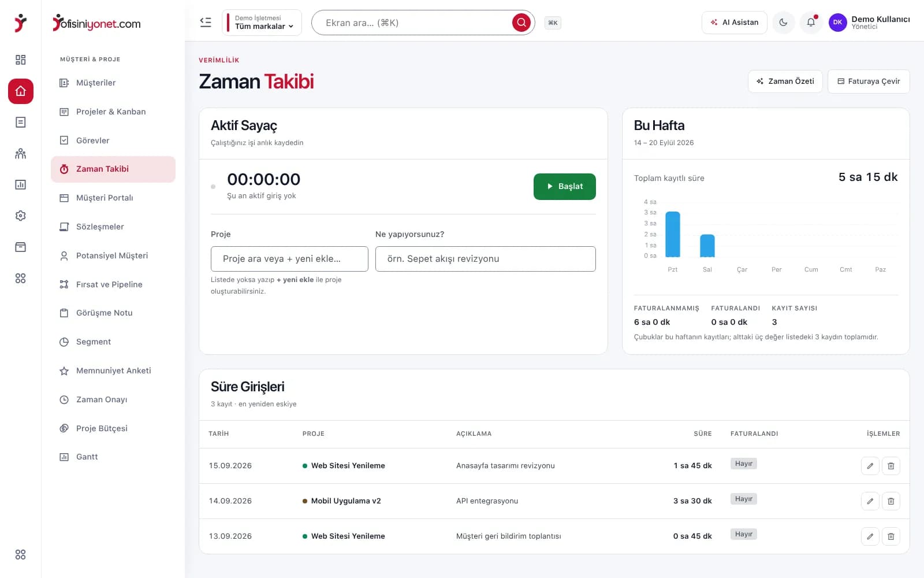Viewport: 924px width, 578px height.
Task: Open Fırsat ve Pipeline menu item
Action: coord(113,284)
